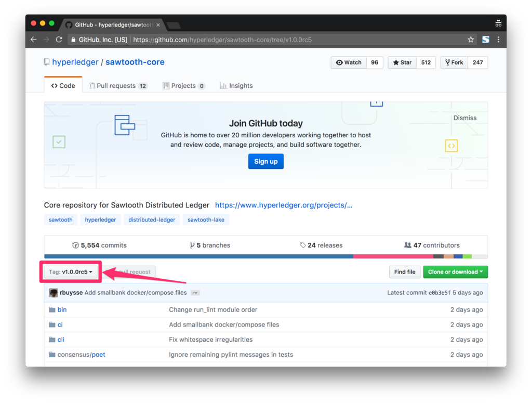Screen dimensions: 532x403
Task: Click the green segment of language bar
Action: click(x=467, y=256)
